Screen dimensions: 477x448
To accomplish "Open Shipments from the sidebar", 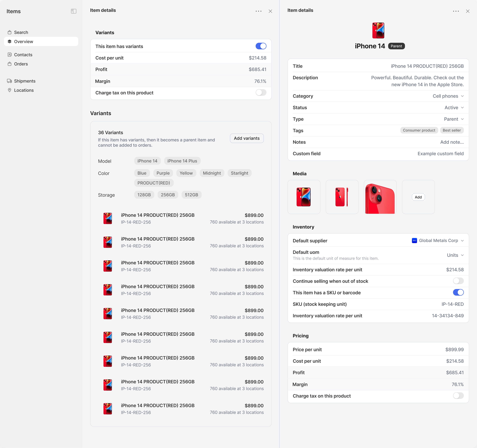I will (x=25, y=81).
